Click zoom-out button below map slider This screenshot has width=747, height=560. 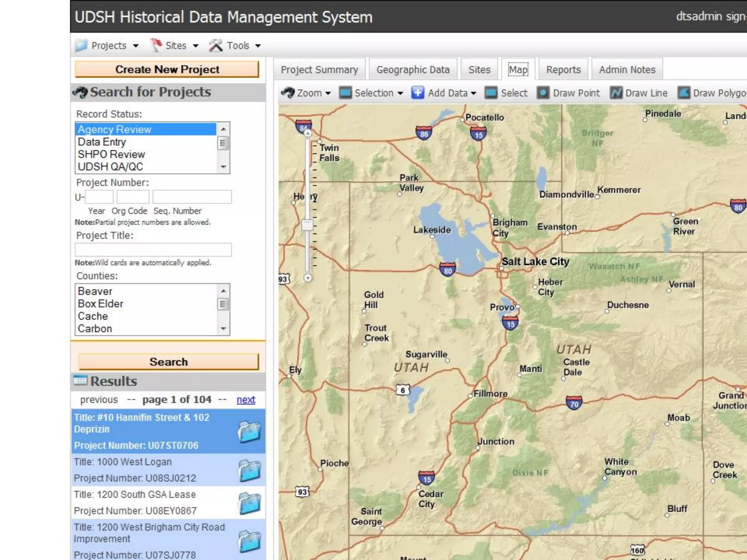click(x=308, y=278)
